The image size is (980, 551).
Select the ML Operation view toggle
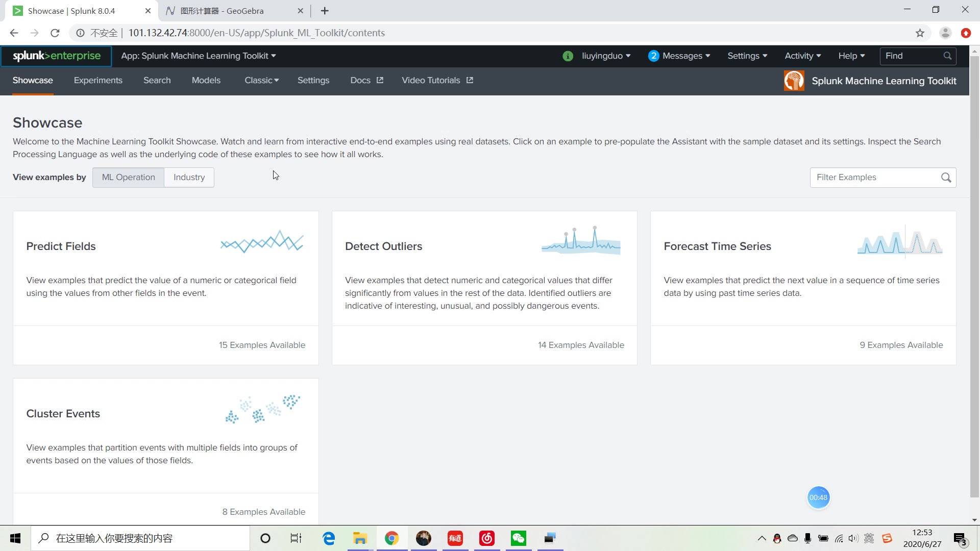(x=129, y=178)
